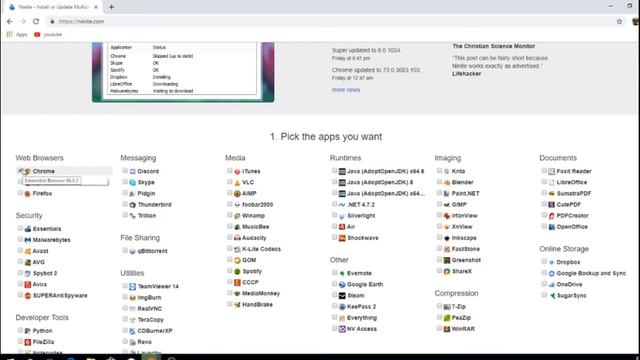Screen dimensions: 640x360
Task: Click the Dropbox icon
Action: (551, 262)
